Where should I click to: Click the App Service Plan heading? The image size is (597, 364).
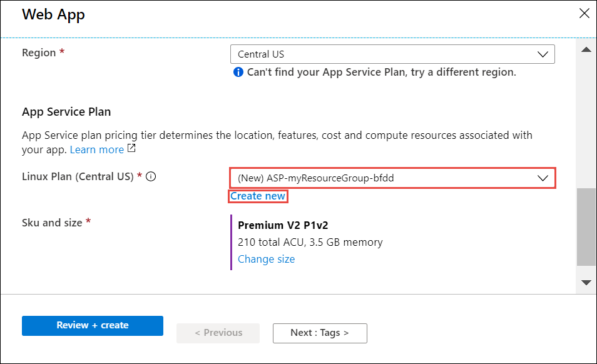pos(66,113)
